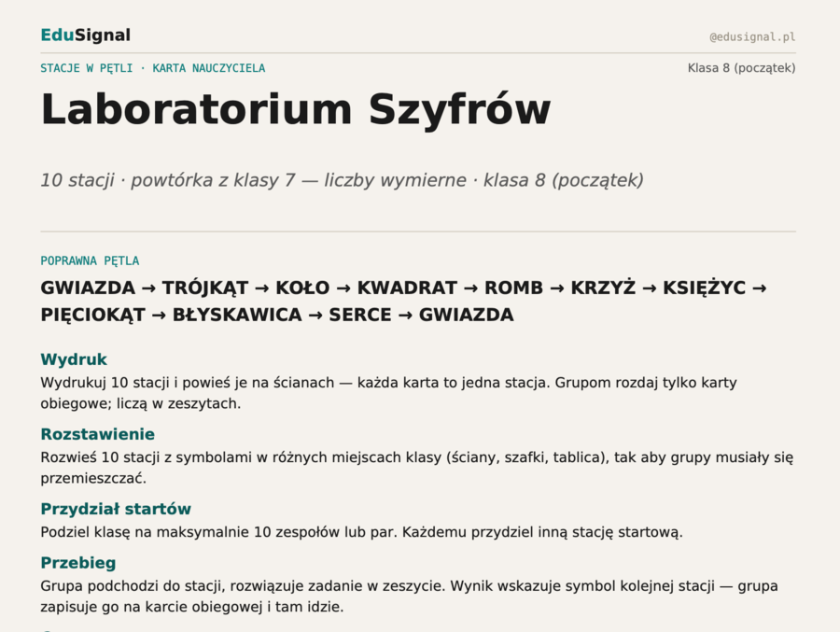Select the paragraph 'Podziel klasę na maksymalnie 10'
This screenshot has height=632, width=840.
coord(361,532)
